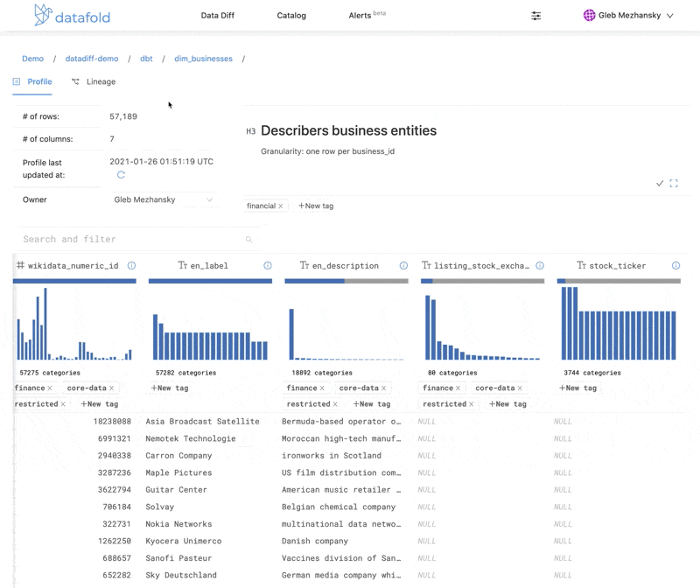
Task: Remove restricted tag from en_description
Action: coord(335,404)
